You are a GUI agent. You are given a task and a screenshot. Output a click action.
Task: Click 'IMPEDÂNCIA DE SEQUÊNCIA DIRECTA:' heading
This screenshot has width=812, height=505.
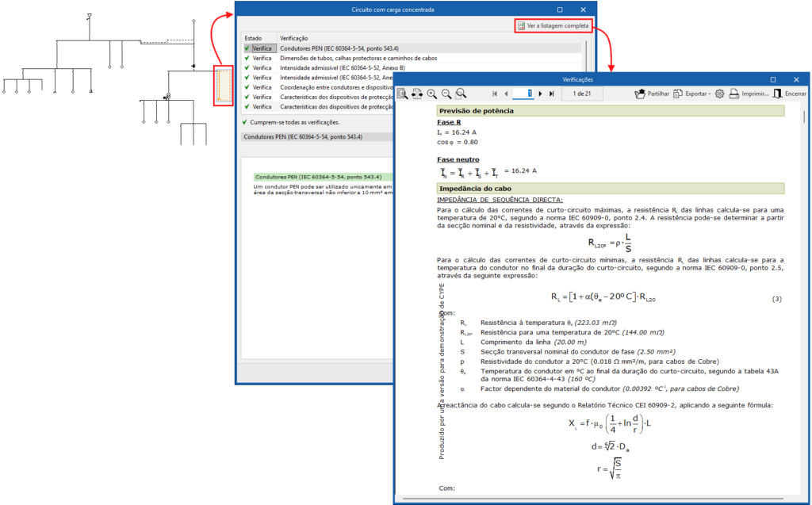(x=500, y=200)
